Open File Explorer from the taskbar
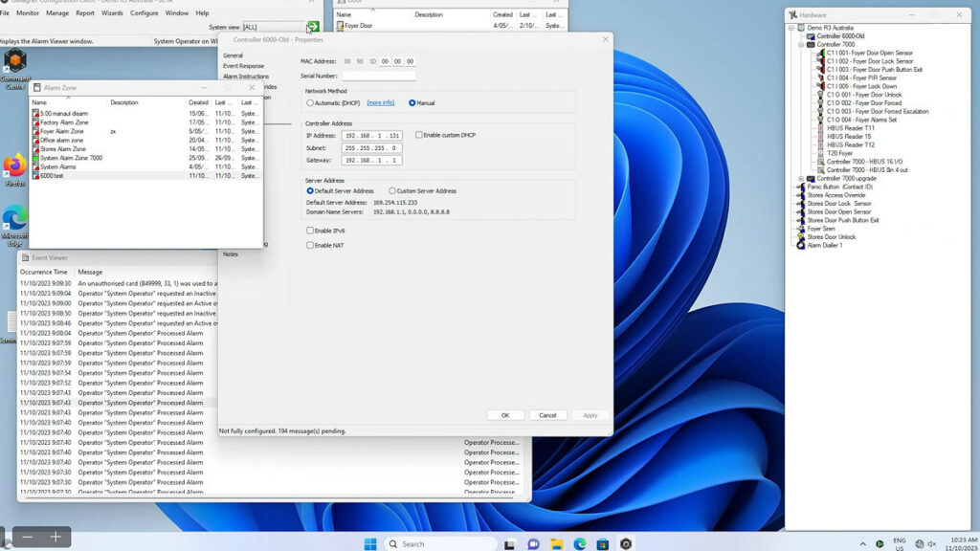 (556, 543)
